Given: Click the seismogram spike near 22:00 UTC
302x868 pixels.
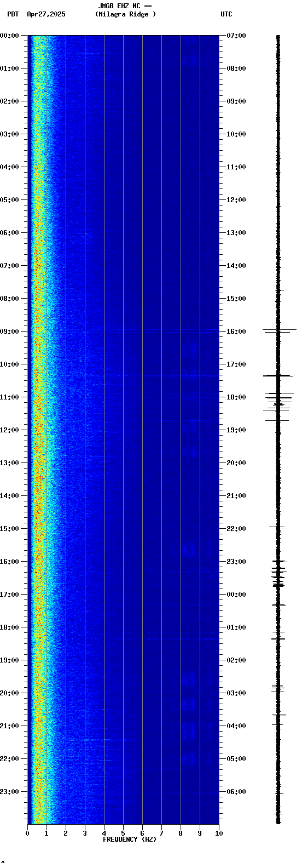Looking at the screenshot, I should click(x=277, y=527).
